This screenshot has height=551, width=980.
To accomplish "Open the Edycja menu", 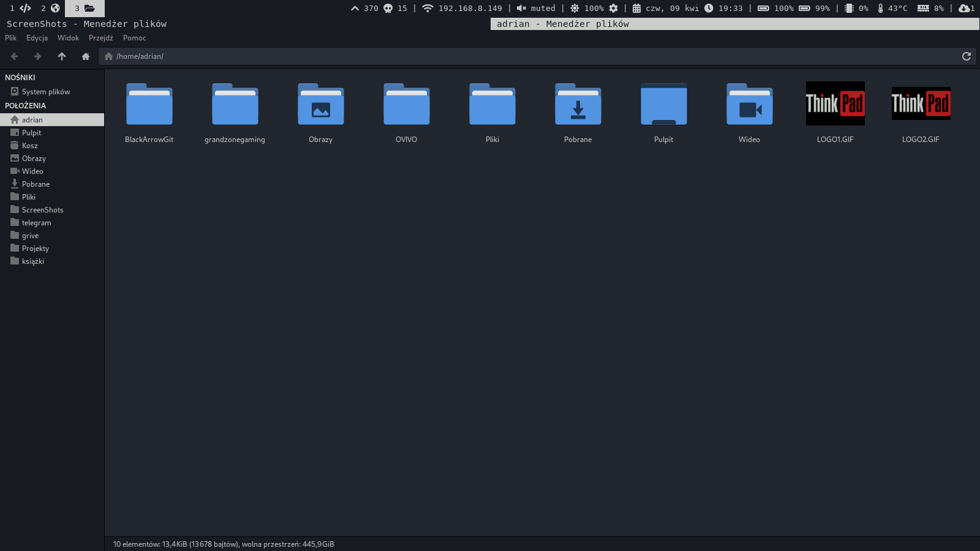I will (x=37, y=38).
